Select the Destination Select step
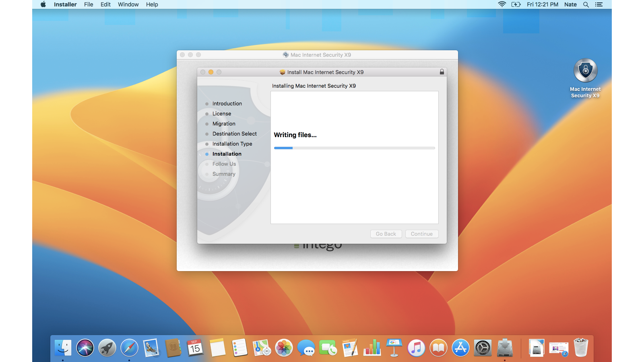 click(235, 134)
